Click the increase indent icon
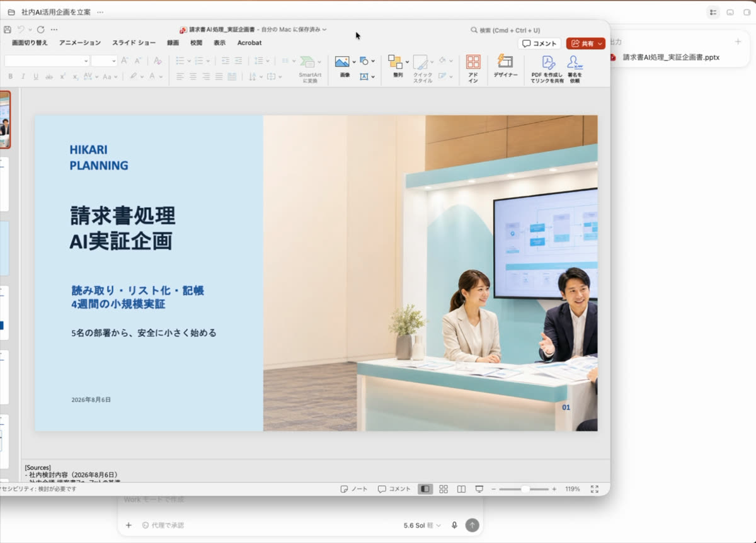This screenshot has width=756, height=543. [238, 60]
